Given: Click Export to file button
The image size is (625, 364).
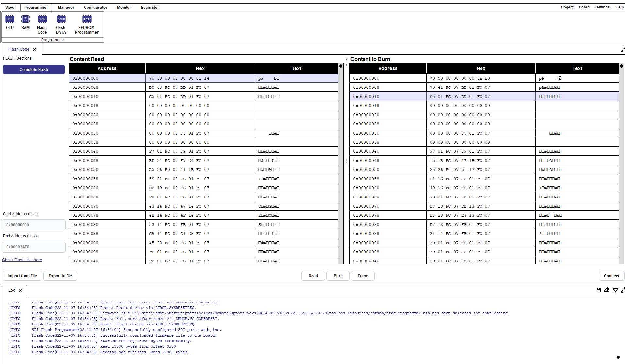Looking at the screenshot, I should click(x=60, y=276).
